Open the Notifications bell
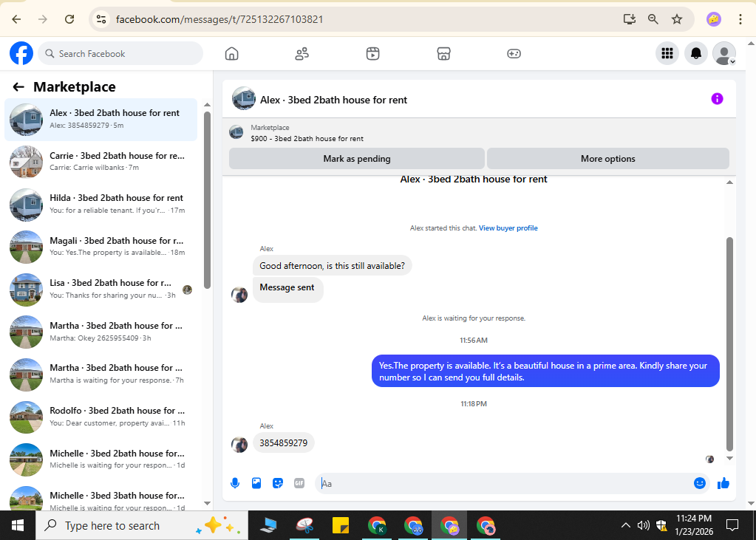This screenshot has height=540, width=756. coord(695,53)
